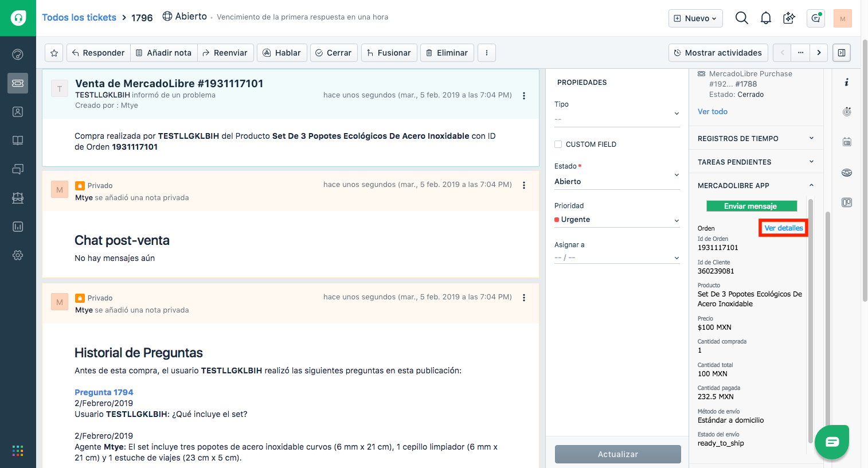
Task: Expand TAREAS PENDIENTES section
Action: (756, 162)
